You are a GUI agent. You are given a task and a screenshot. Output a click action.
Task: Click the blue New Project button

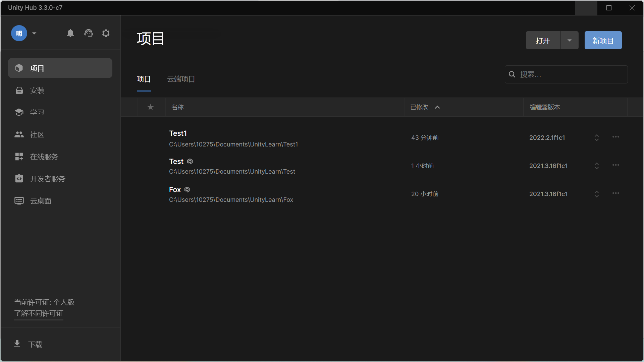[x=603, y=41]
